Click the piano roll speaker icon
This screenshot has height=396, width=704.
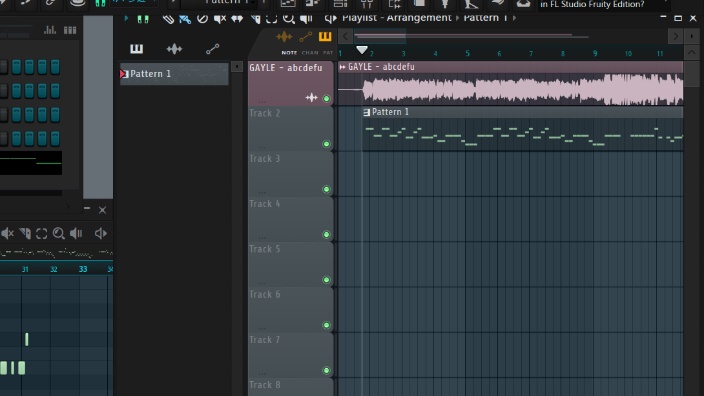(101, 233)
